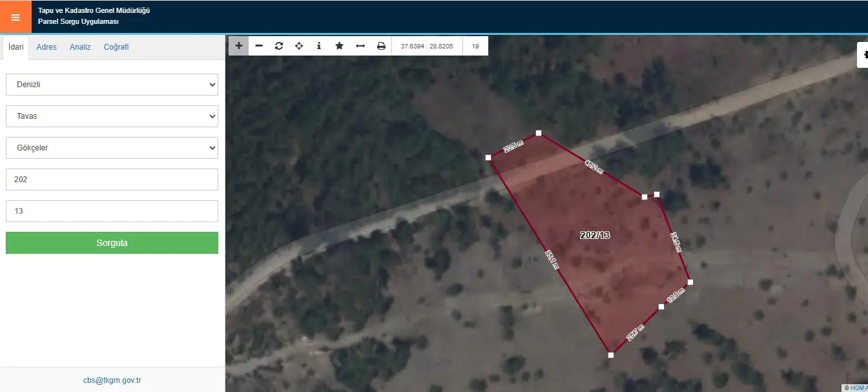This screenshot has height=392, width=868.
Task: Zoom in with the plus tool
Action: tap(239, 46)
